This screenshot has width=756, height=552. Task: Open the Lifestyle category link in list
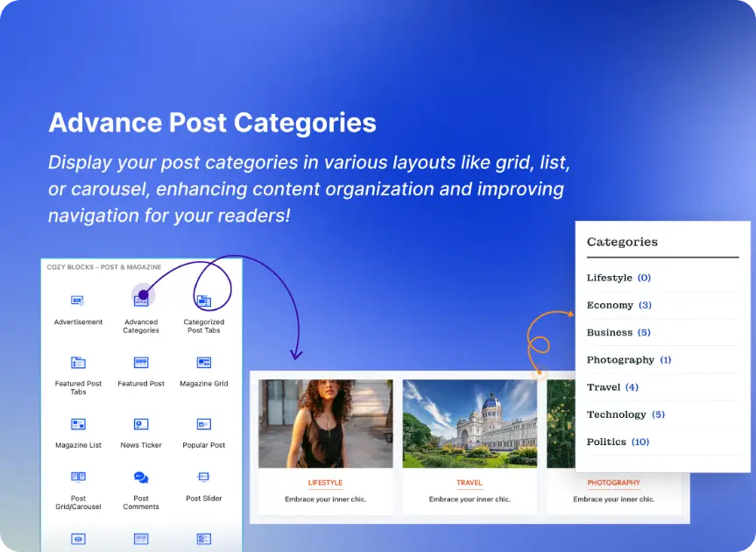609,278
